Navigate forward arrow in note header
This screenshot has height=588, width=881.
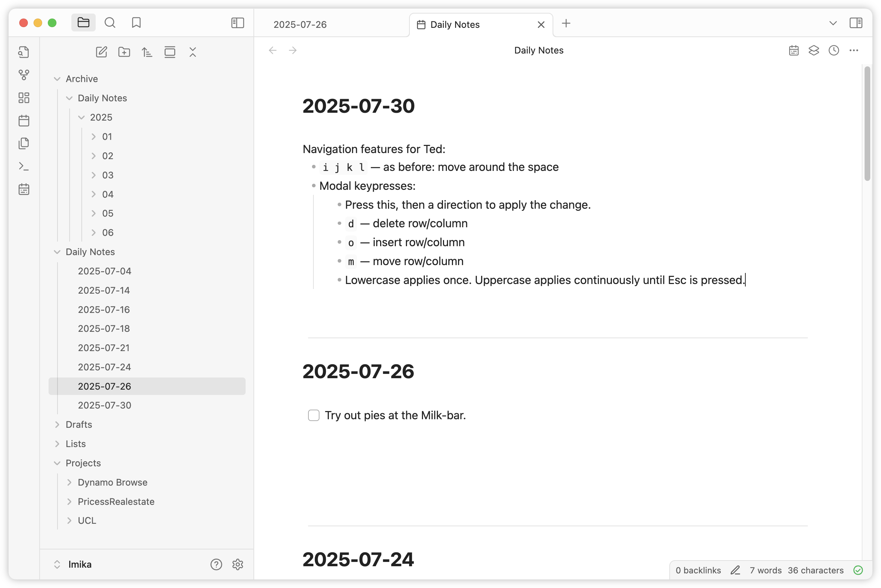coord(293,50)
